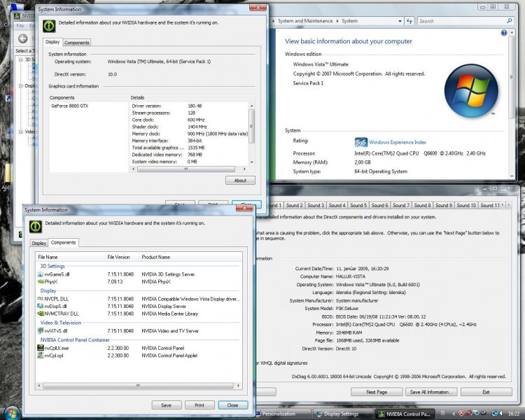The height and width of the screenshot is (420, 525).
Task: Select the GeForce 8800 GTX component row
Action: click(69, 106)
